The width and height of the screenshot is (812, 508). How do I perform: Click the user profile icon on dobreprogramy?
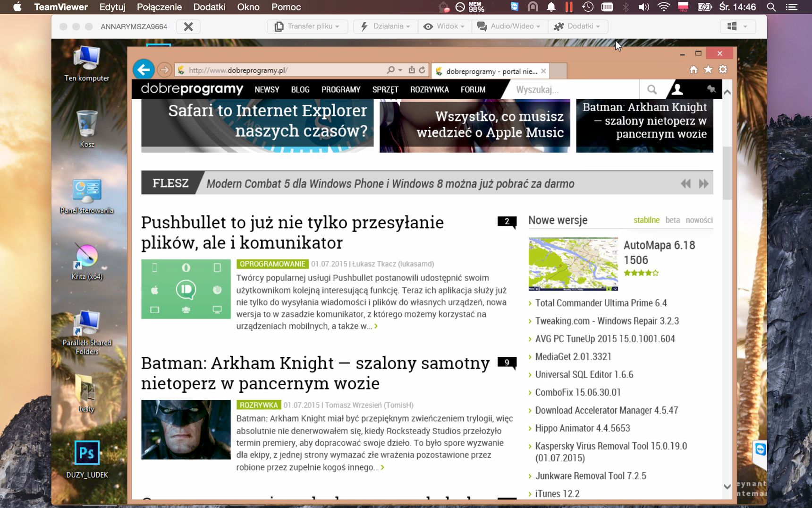point(677,89)
